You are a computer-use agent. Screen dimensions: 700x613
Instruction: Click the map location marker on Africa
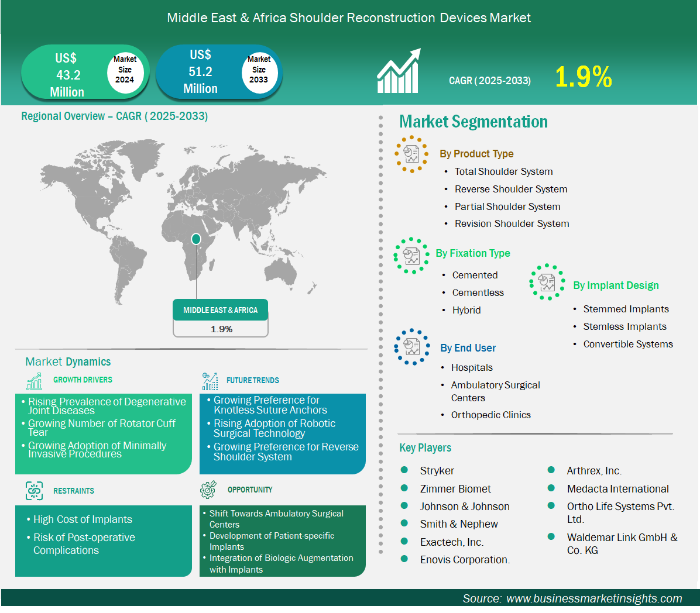pyautogui.click(x=196, y=239)
